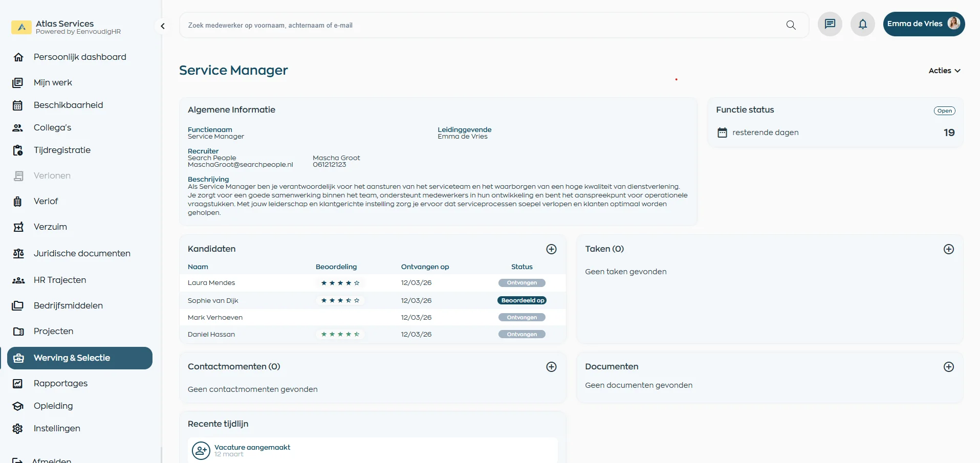This screenshot has width=980, height=463.
Task: Open the calendar icon next to resterende dagen
Action: (x=722, y=132)
